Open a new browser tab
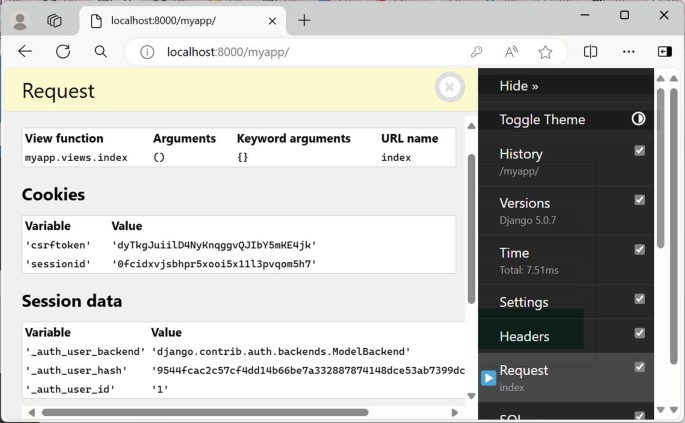 (304, 20)
